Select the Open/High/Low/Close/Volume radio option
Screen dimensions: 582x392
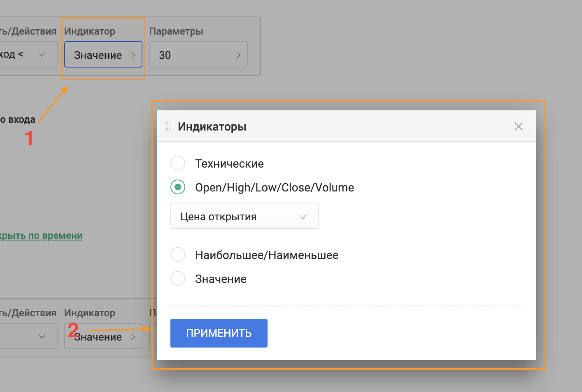coord(178,187)
